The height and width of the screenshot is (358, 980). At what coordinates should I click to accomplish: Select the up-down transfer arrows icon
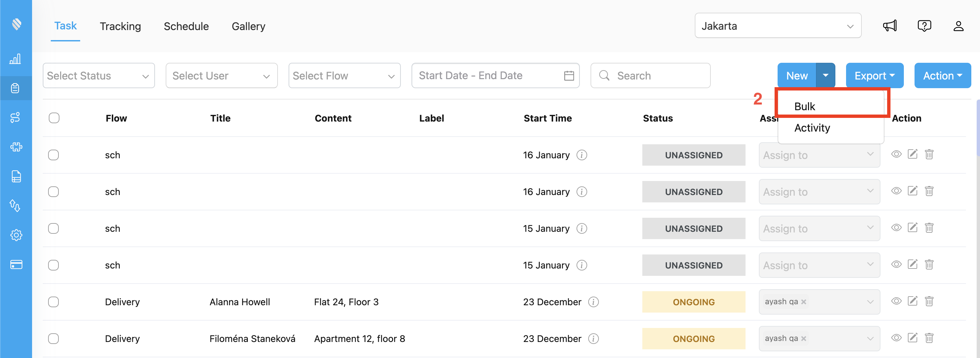click(x=16, y=206)
